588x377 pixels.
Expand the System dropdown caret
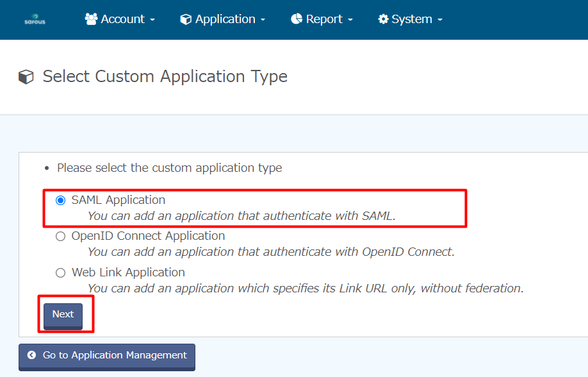pyautogui.click(x=440, y=21)
